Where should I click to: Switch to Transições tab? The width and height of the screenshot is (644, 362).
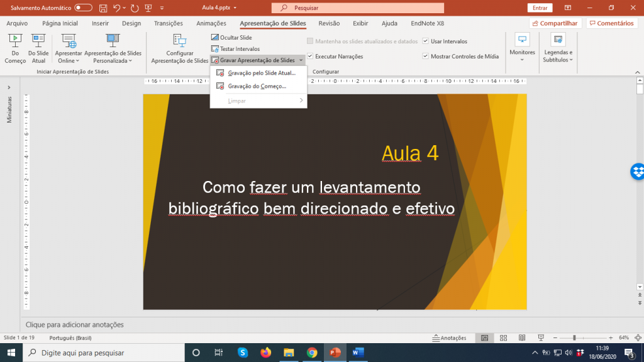pos(169,23)
